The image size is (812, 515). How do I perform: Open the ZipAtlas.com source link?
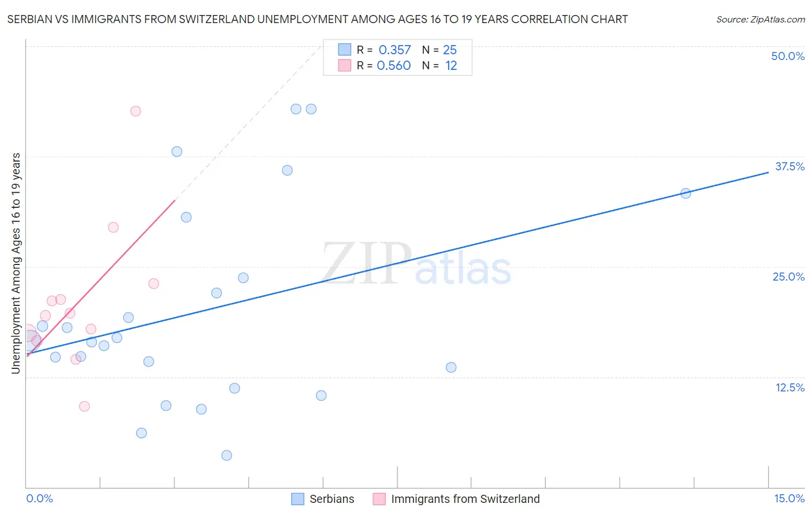[x=761, y=20]
